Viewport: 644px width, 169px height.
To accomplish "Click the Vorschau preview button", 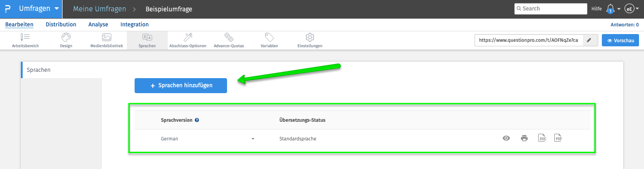I will pyautogui.click(x=620, y=40).
